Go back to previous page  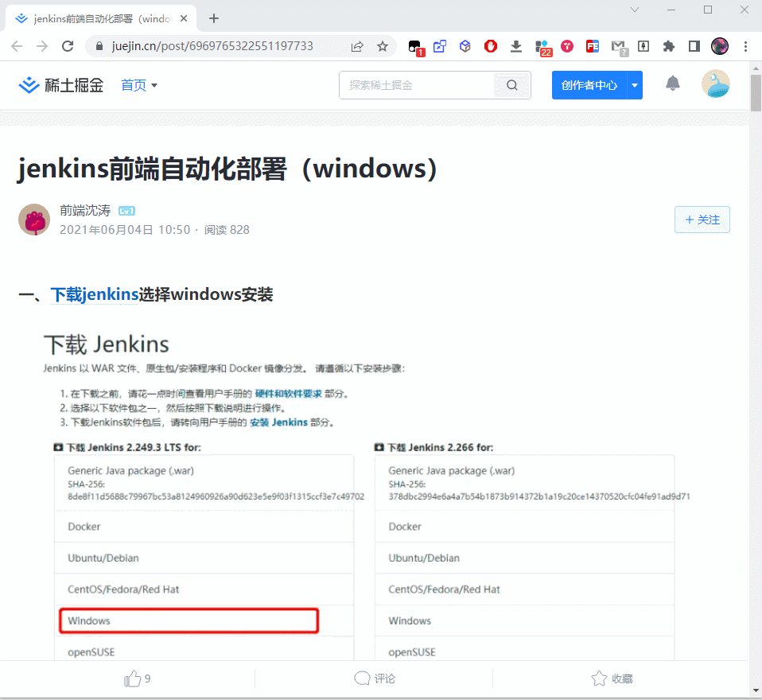[17, 46]
